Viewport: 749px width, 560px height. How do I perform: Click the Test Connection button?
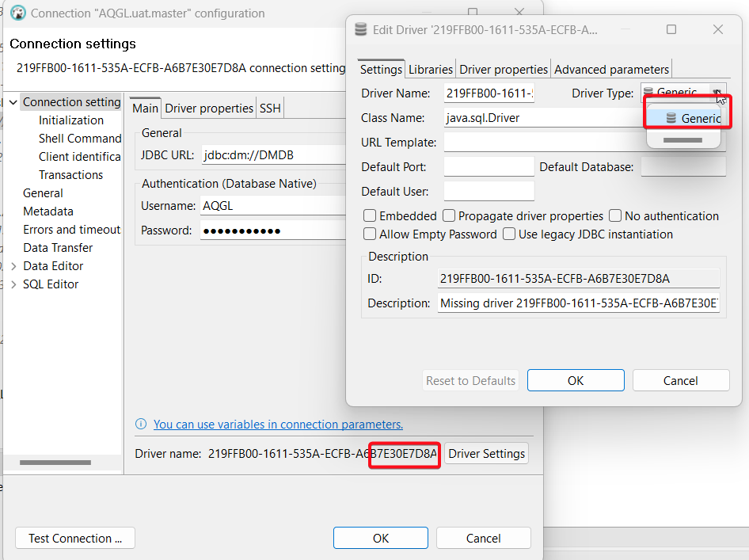tap(74, 538)
